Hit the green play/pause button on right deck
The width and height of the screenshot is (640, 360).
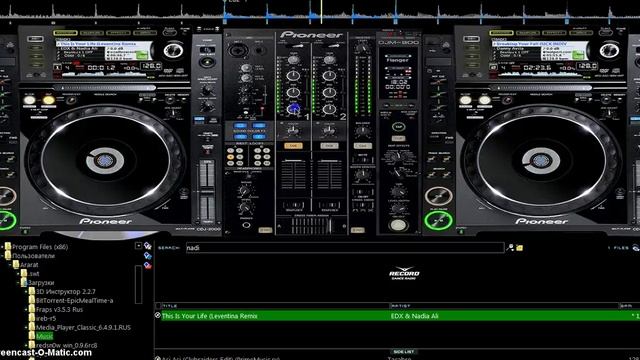coord(438,221)
